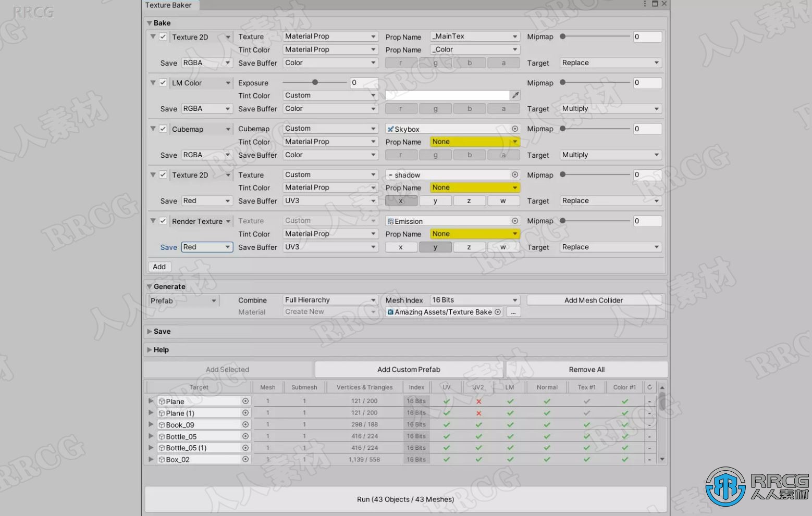The image size is (812, 516).
Task: Click Remove All button
Action: 587,369
